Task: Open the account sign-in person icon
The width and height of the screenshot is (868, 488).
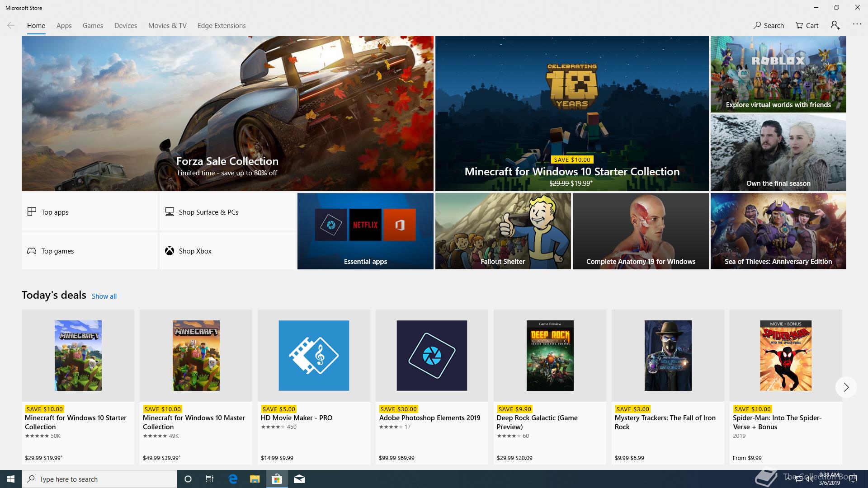Action: pos(835,25)
